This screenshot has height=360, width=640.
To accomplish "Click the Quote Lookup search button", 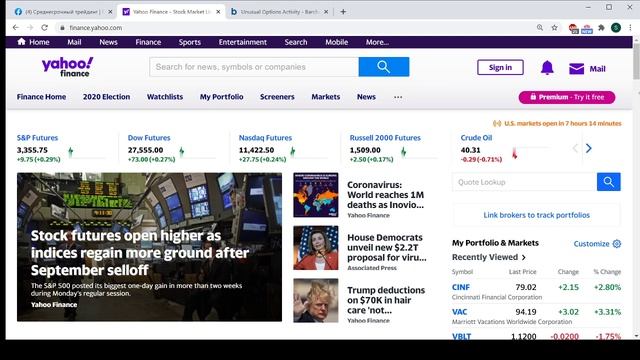I will (x=609, y=182).
